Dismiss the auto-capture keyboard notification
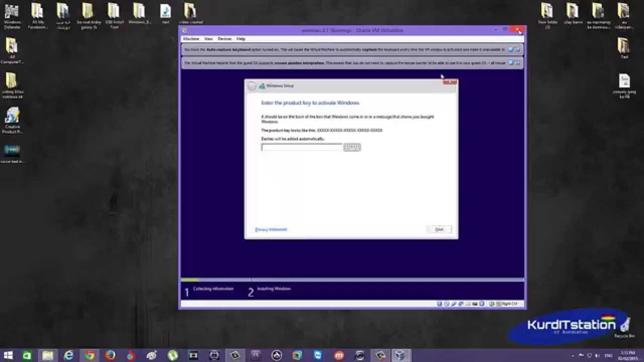Image resolution: width=644 pixels, height=362 pixels. pyautogui.click(x=511, y=49)
